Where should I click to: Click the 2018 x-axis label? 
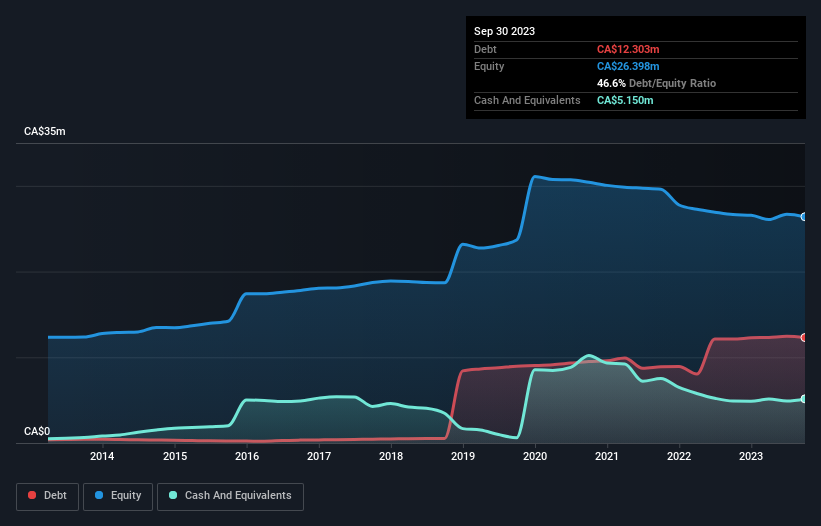tap(391, 456)
